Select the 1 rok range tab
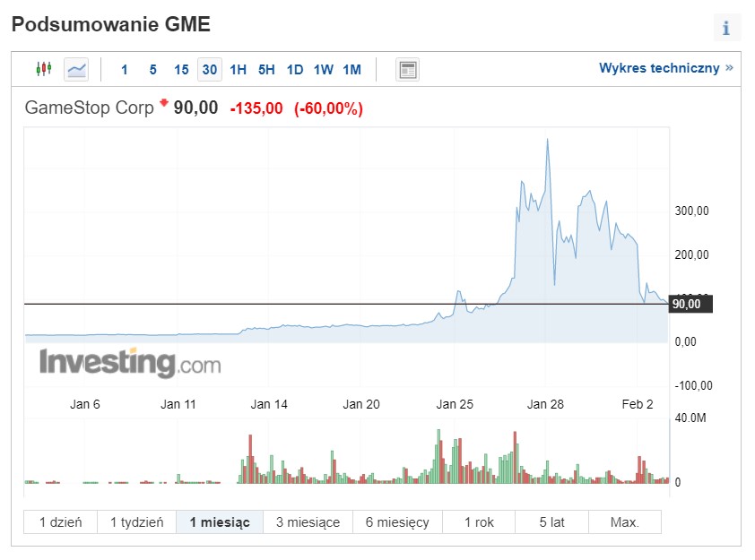This screenshot has width=755, height=560. (479, 522)
